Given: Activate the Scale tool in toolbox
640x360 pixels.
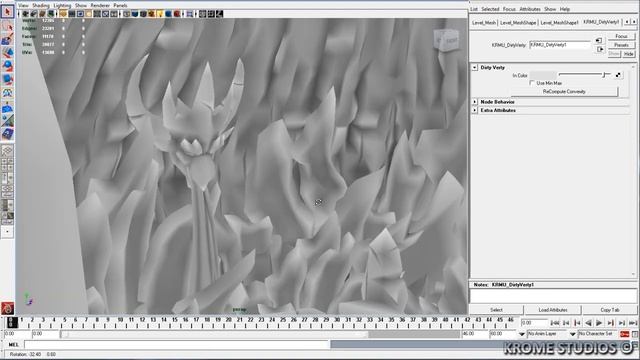Looking at the screenshot, I should pos(7,79).
